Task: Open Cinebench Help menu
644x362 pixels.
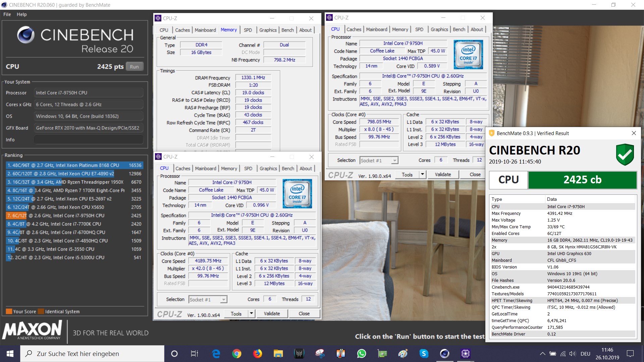Action: click(22, 14)
